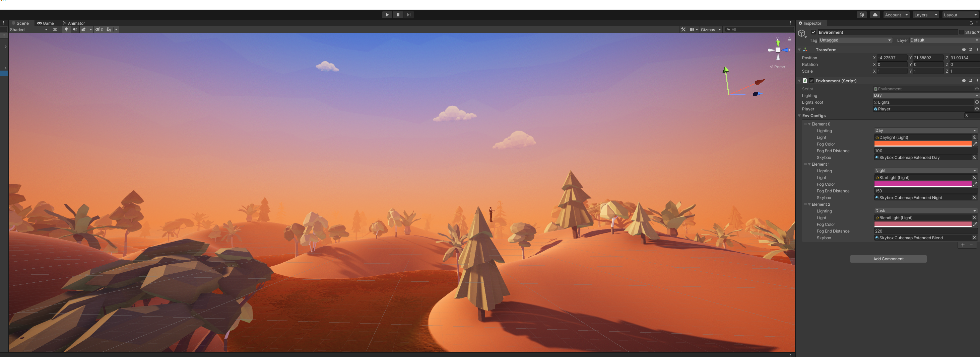Lock the Inspector with the padlock icon

(971, 23)
